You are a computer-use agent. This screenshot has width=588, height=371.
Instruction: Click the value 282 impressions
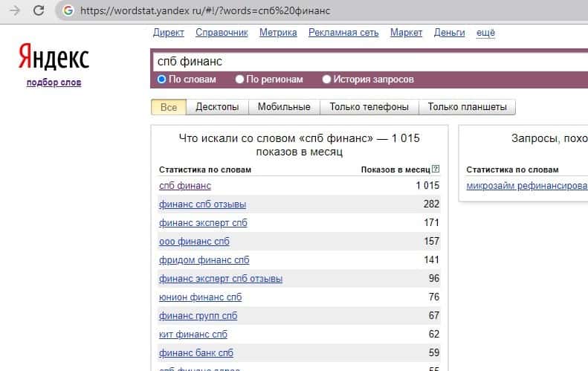[431, 204]
